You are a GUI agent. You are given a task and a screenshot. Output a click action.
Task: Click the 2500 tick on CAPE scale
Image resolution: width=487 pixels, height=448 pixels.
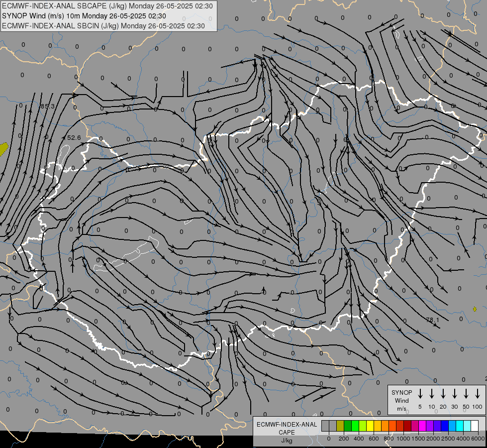coord(448,439)
